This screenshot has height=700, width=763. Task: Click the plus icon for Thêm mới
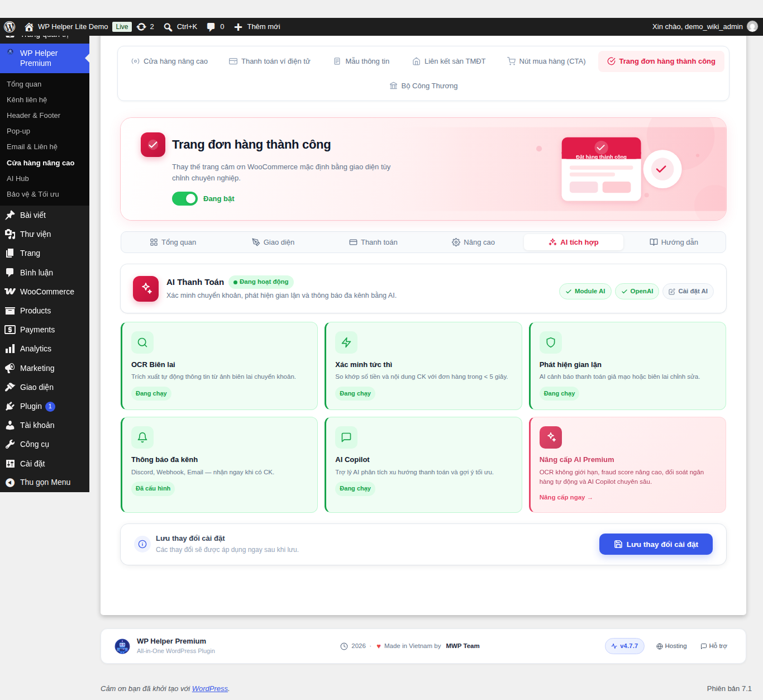[238, 27]
